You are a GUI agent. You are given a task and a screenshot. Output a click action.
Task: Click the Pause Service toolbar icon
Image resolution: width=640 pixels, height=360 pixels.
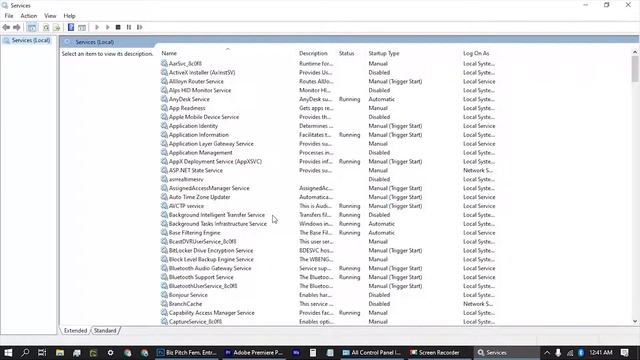(129, 27)
